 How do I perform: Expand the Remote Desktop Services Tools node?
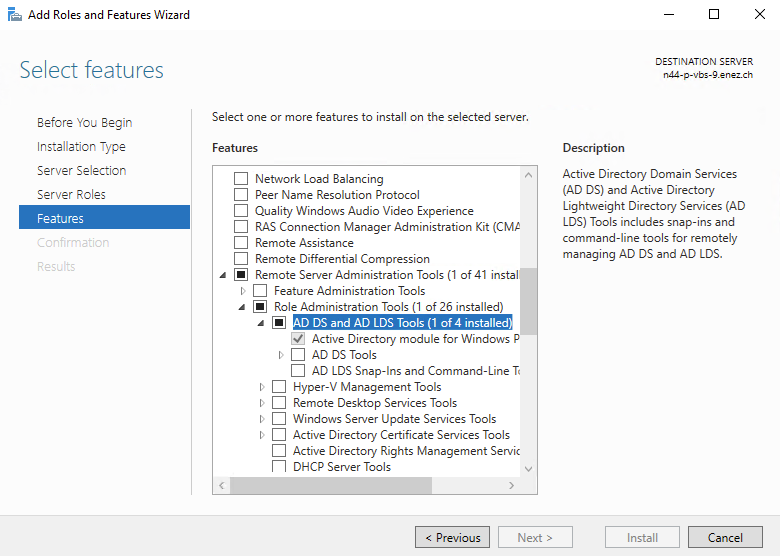262,403
